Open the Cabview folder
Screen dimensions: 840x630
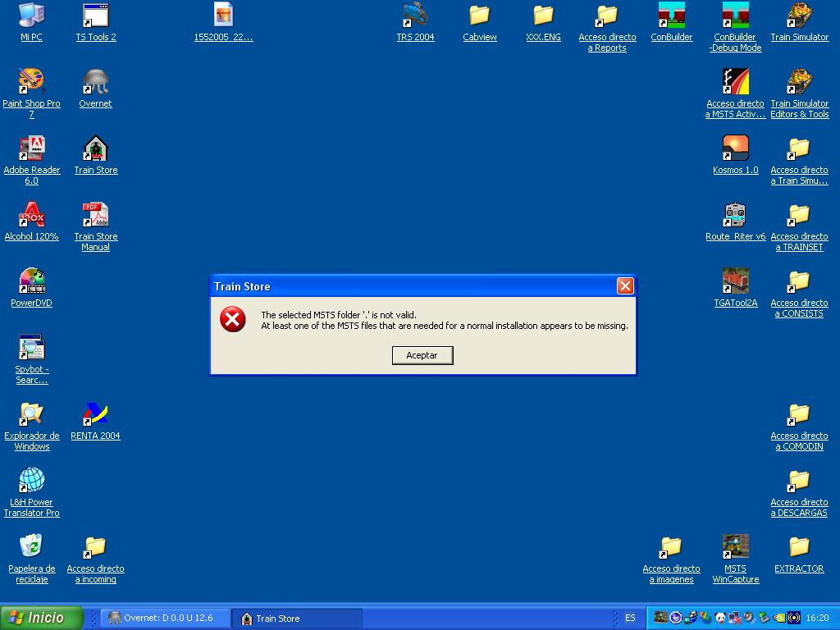pos(479,17)
